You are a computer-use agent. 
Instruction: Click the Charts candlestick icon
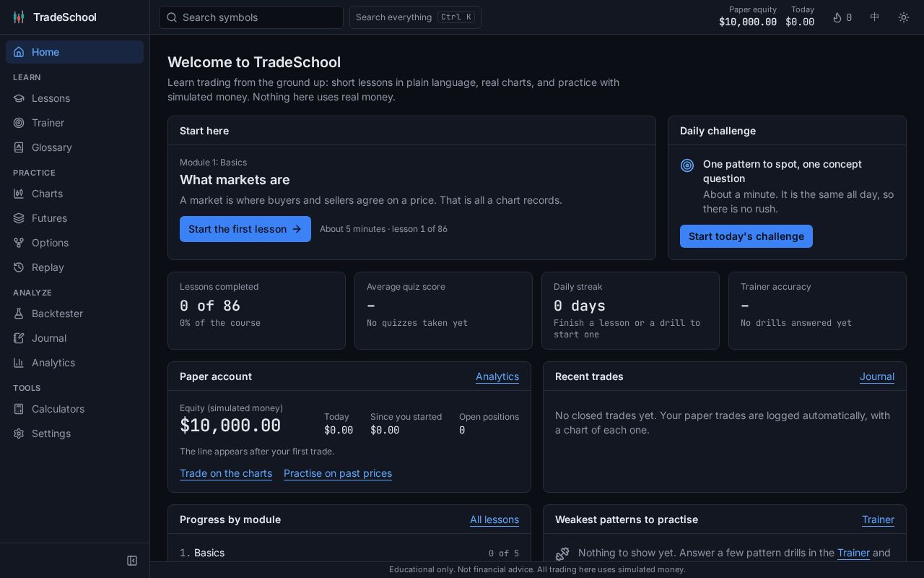click(x=19, y=194)
